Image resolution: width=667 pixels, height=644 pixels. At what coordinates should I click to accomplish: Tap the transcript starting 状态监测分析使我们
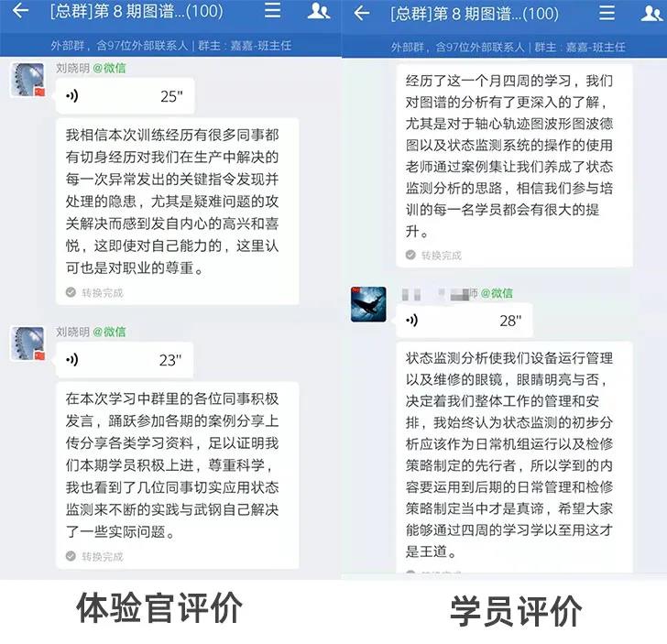514,456
